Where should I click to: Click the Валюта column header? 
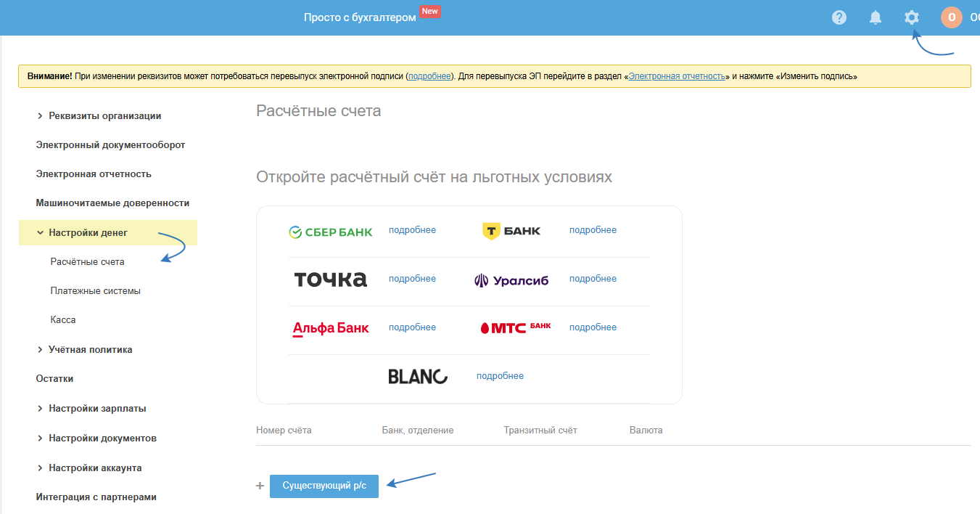[x=646, y=430]
